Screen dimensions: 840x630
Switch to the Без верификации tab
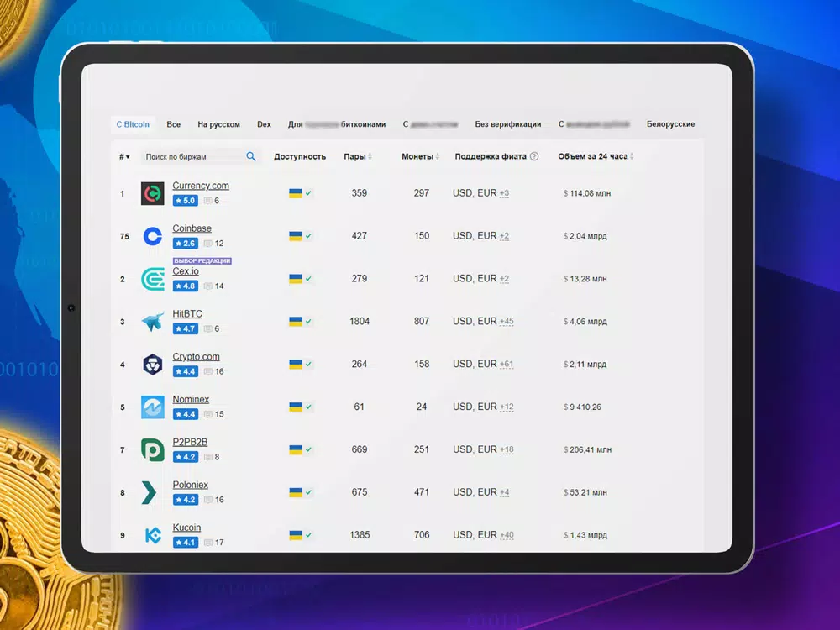508,124
